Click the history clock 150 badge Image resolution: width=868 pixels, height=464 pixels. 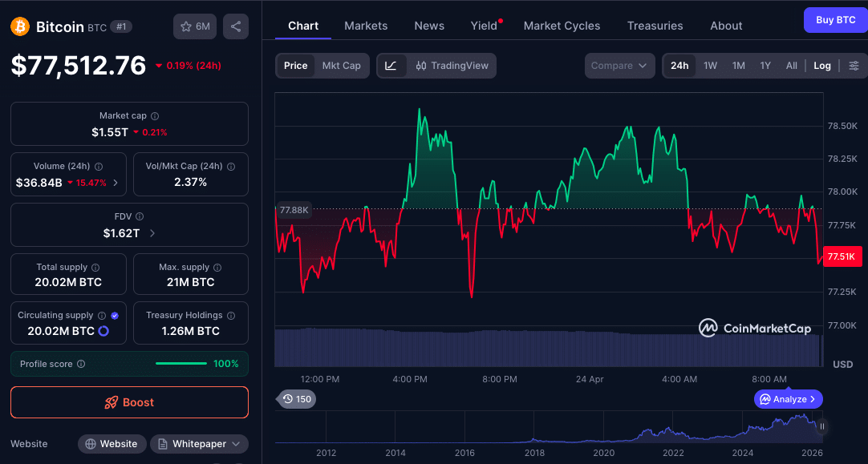pyautogui.click(x=297, y=399)
